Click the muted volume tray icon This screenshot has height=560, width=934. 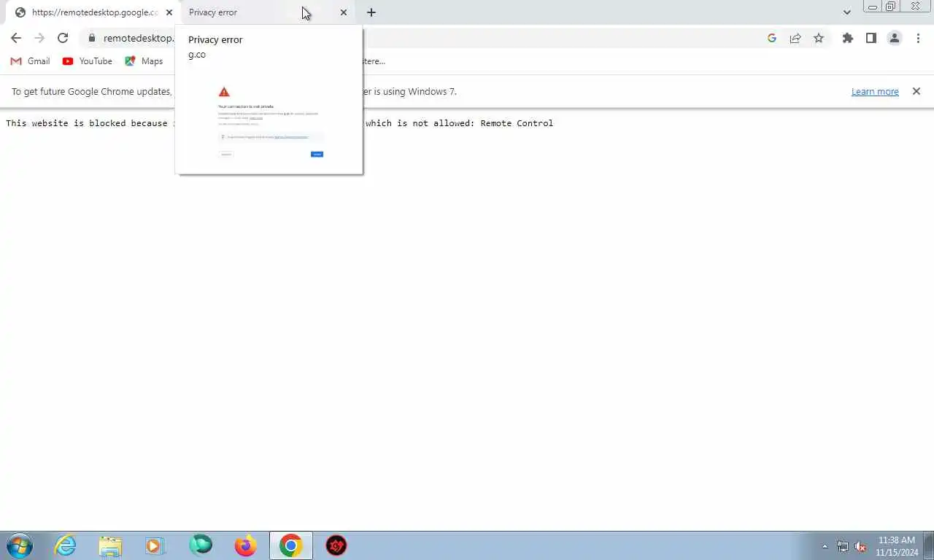point(860,546)
